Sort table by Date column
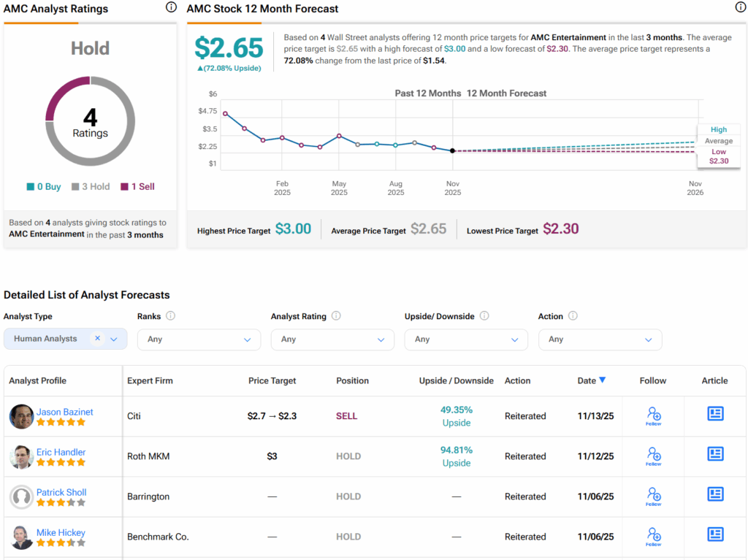The height and width of the screenshot is (560, 748). click(x=592, y=380)
